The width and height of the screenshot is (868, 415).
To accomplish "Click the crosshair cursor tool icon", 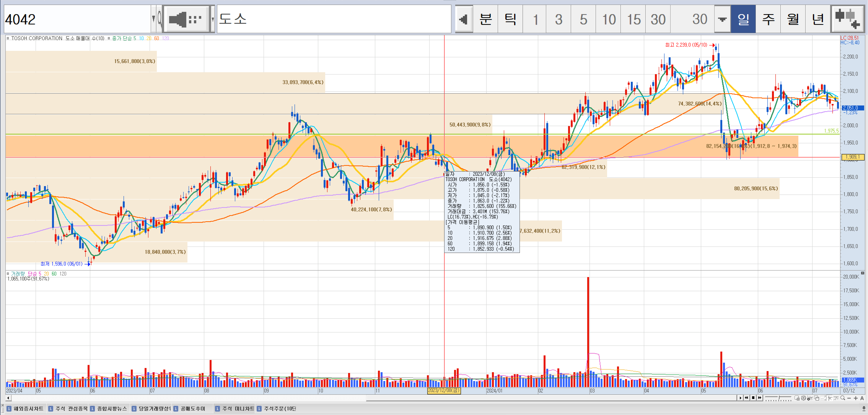I will click(830, 398).
